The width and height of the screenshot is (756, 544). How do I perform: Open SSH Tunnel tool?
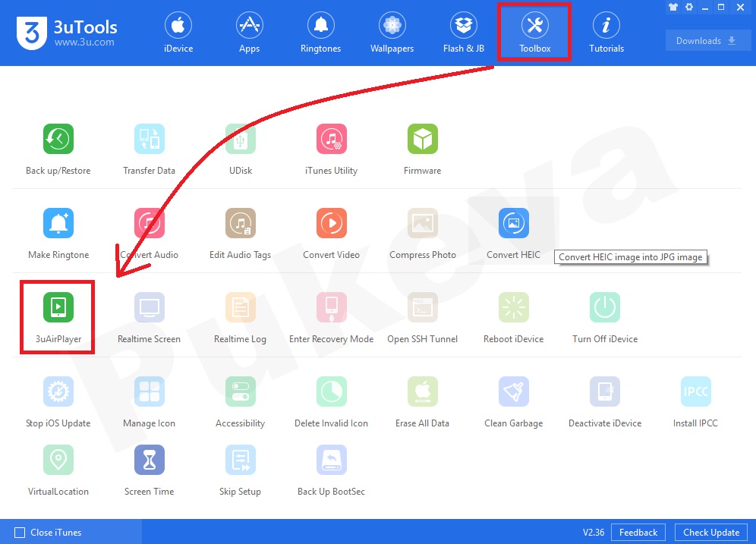click(422, 318)
